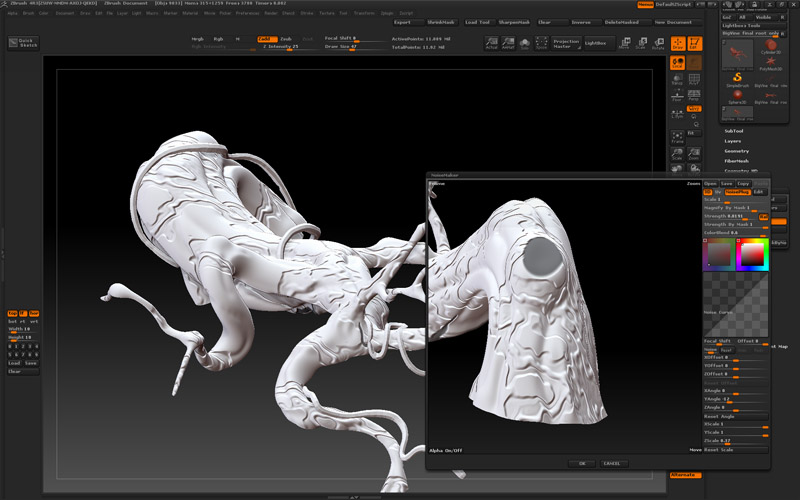This screenshot has width=800, height=500.
Task: Select the SimpleBrush tool
Action: (x=737, y=80)
